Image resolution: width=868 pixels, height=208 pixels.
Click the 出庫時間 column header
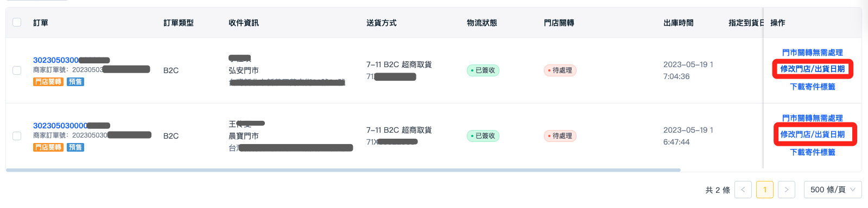click(x=679, y=23)
